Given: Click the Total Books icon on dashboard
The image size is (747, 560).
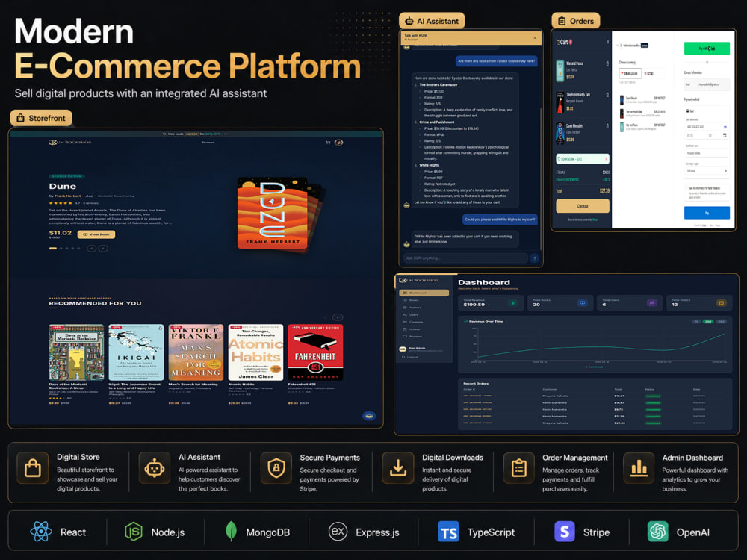Looking at the screenshot, I should 582,303.
